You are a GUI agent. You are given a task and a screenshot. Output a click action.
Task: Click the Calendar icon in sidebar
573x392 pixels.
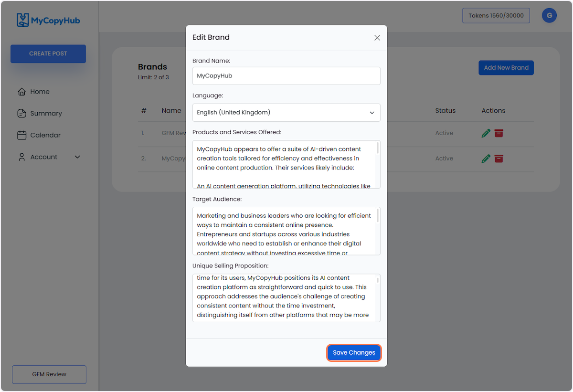pyautogui.click(x=21, y=135)
